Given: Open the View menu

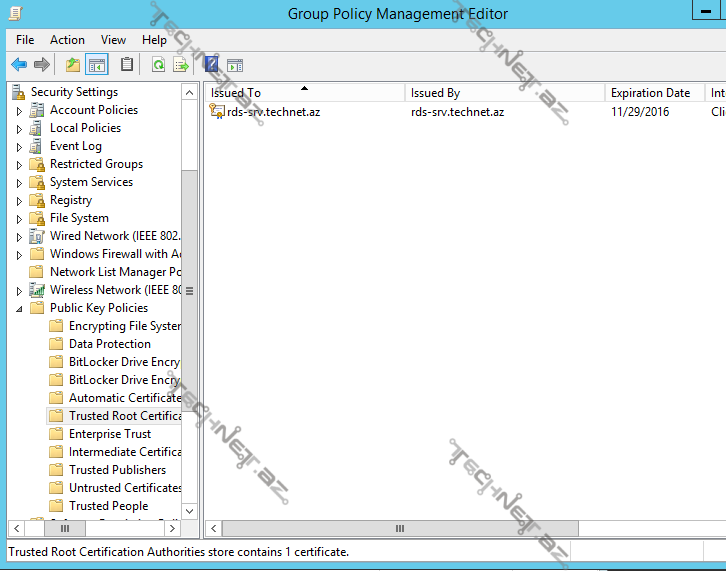Looking at the screenshot, I should pyautogui.click(x=113, y=40).
